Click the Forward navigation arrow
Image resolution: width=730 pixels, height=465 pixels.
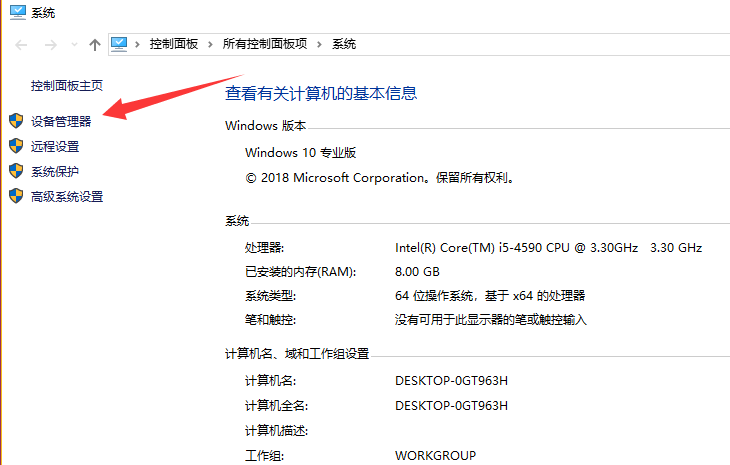[50, 44]
